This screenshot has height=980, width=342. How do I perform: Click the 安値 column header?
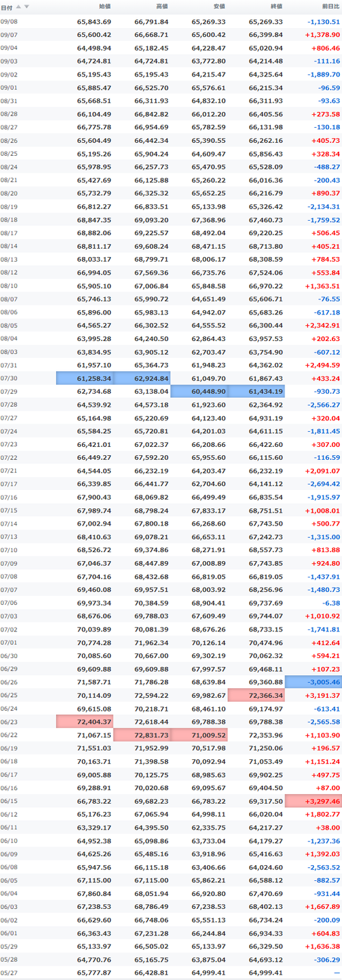point(219,7)
